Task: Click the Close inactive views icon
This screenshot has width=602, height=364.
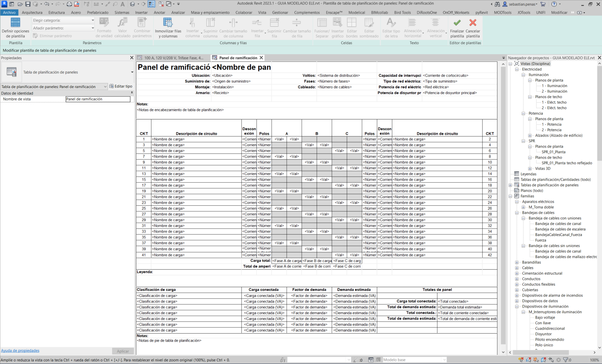Action: pos(161,4)
